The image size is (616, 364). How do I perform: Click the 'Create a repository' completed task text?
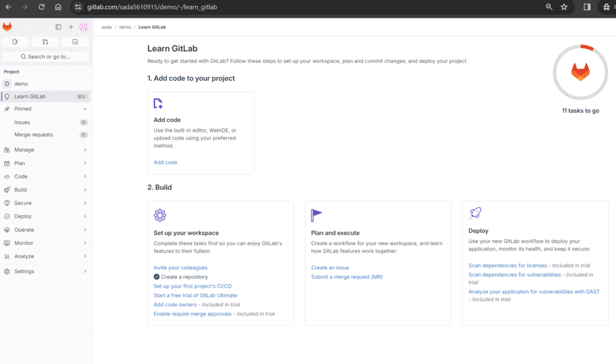pyautogui.click(x=184, y=277)
